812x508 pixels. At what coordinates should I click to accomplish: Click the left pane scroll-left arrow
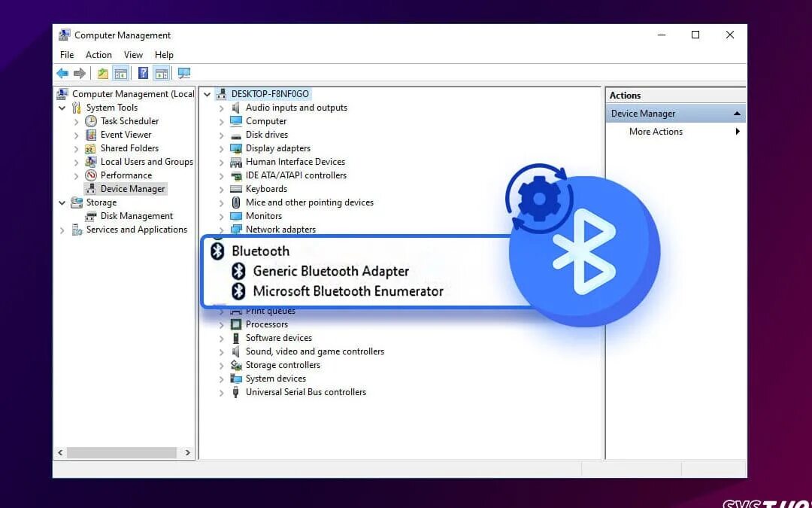(x=60, y=452)
